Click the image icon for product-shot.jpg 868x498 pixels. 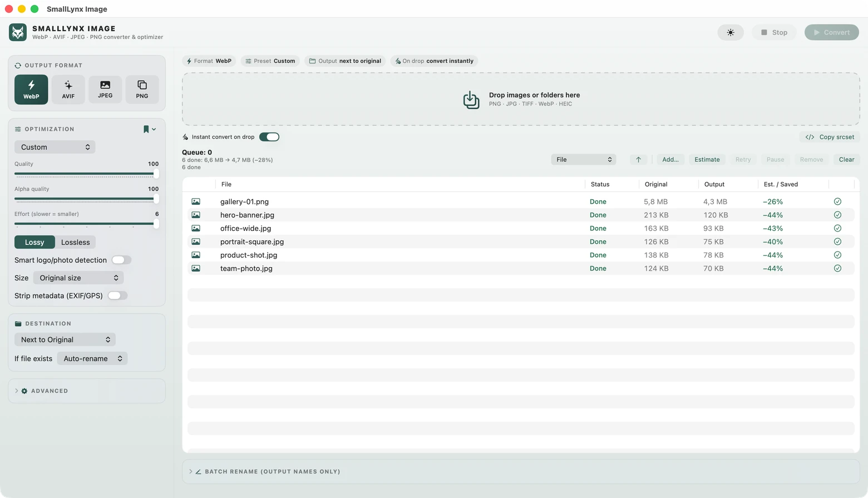[x=196, y=255]
